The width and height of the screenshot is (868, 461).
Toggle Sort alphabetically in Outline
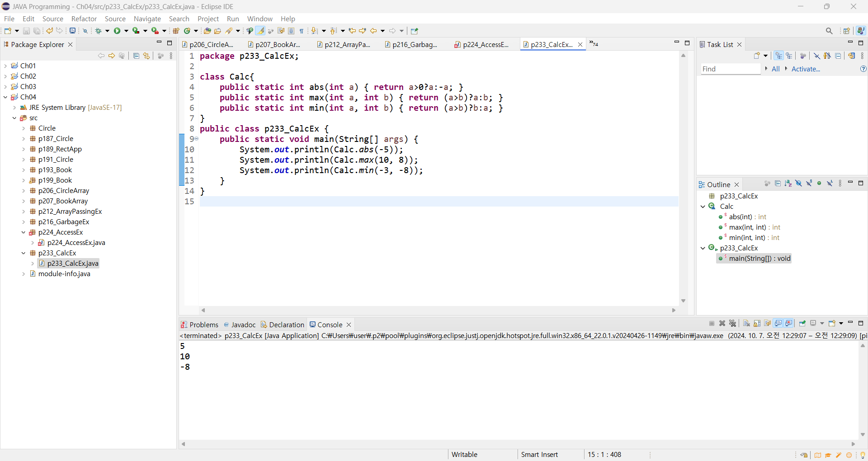pos(788,183)
